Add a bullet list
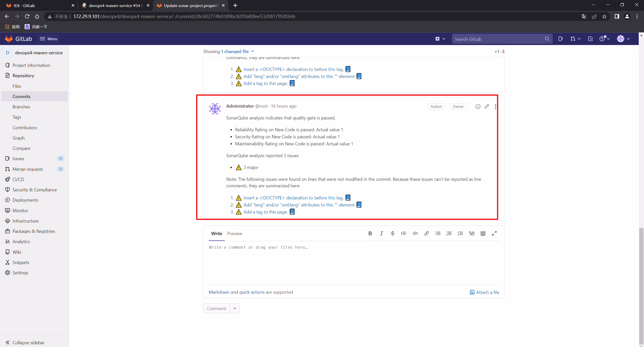 click(x=438, y=234)
